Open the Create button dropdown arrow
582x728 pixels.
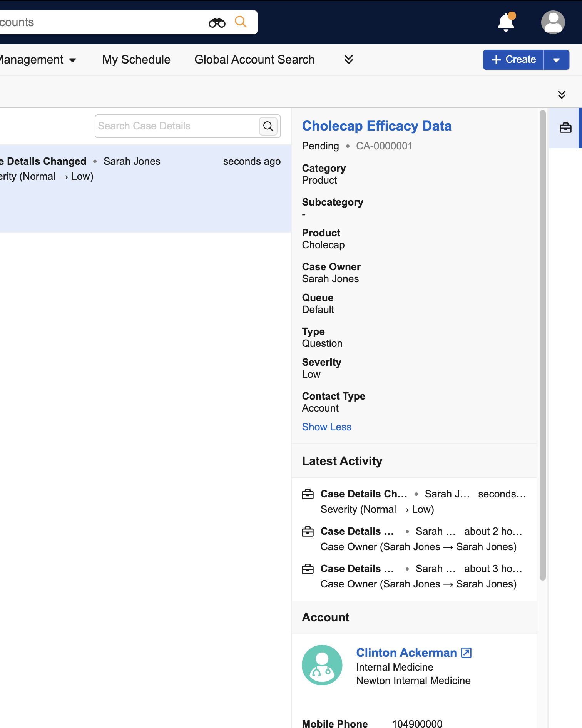556,60
